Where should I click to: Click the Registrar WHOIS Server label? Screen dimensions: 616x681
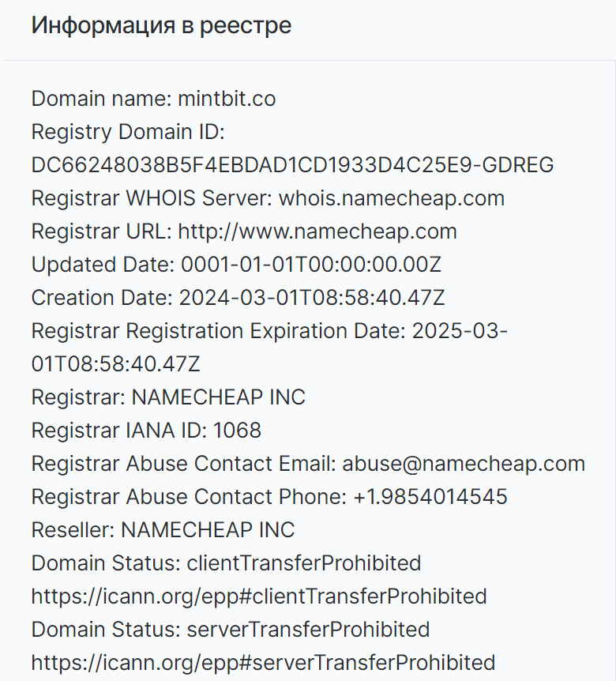(x=152, y=198)
